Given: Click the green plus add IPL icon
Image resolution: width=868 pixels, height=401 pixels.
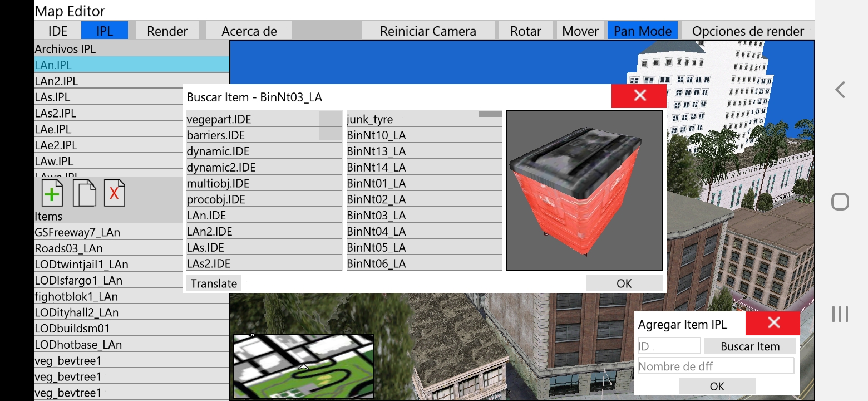Looking at the screenshot, I should (52, 193).
